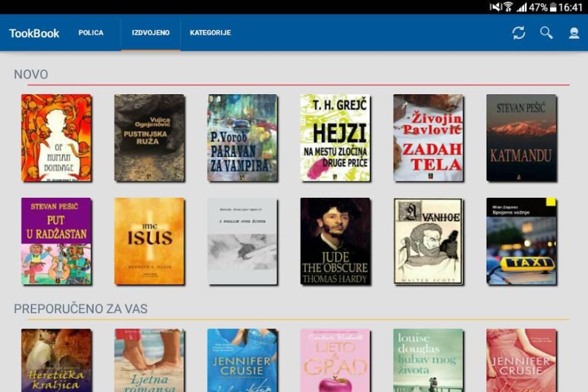
Task: Tap the refresh sync icon
Action: click(x=518, y=33)
